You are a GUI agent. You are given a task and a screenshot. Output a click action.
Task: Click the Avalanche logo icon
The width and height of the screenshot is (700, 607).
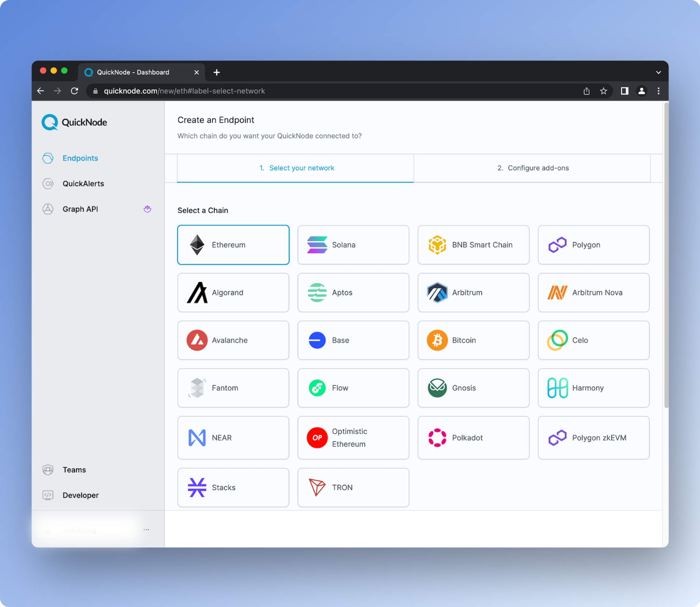[197, 340]
